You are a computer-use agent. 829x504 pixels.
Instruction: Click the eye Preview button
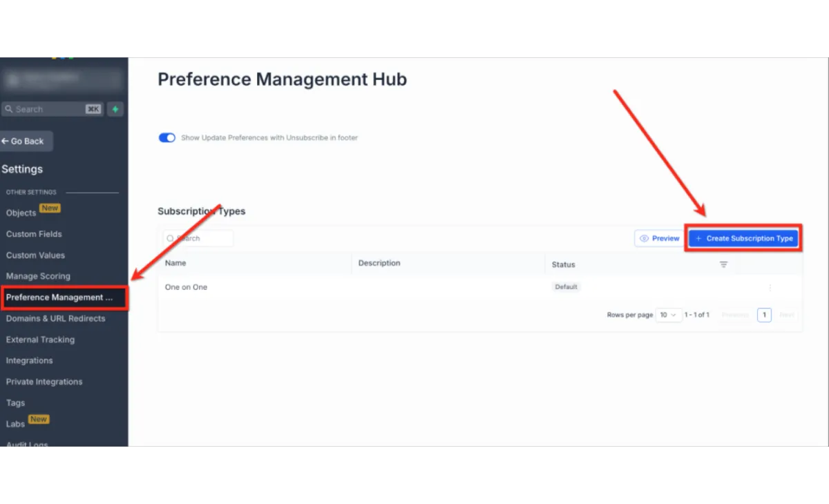click(x=658, y=238)
